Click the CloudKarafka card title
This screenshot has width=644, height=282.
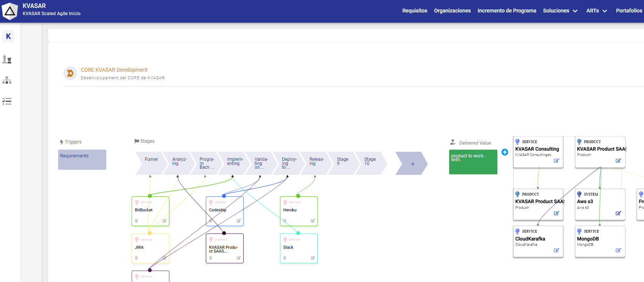tap(530, 239)
